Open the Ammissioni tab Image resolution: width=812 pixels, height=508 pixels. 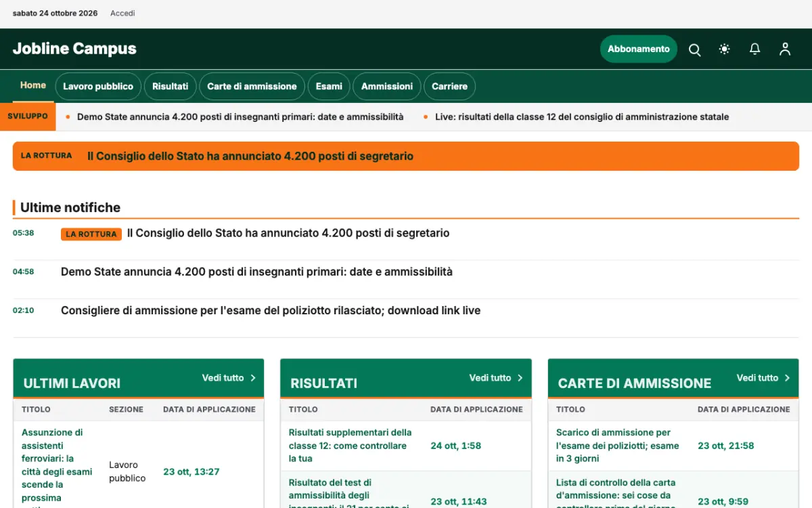[387, 87]
